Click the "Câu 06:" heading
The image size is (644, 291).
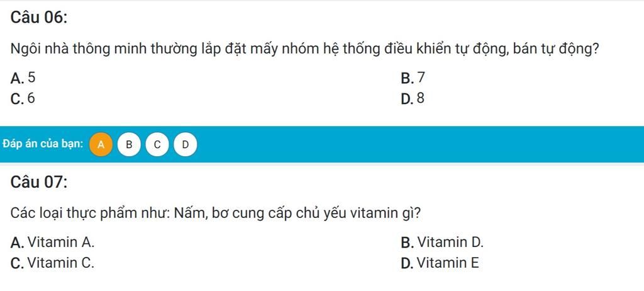click(x=39, y=18)
